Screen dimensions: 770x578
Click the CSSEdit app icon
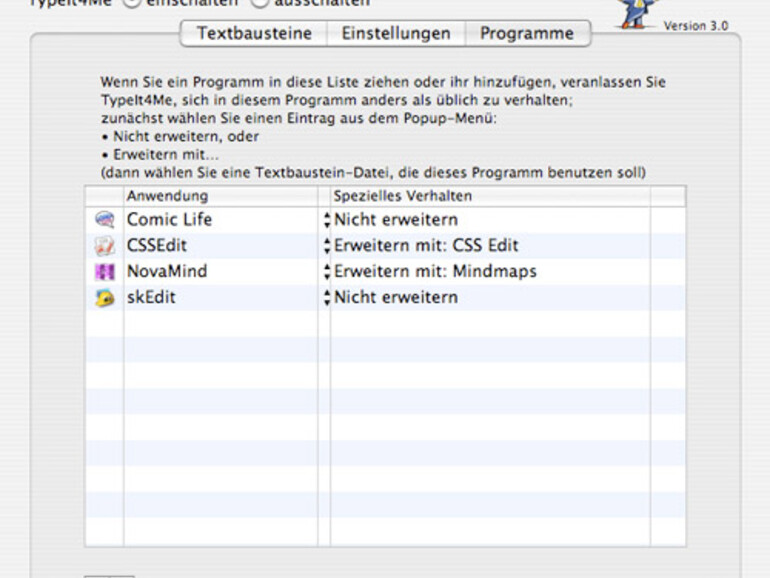[105, 246]
